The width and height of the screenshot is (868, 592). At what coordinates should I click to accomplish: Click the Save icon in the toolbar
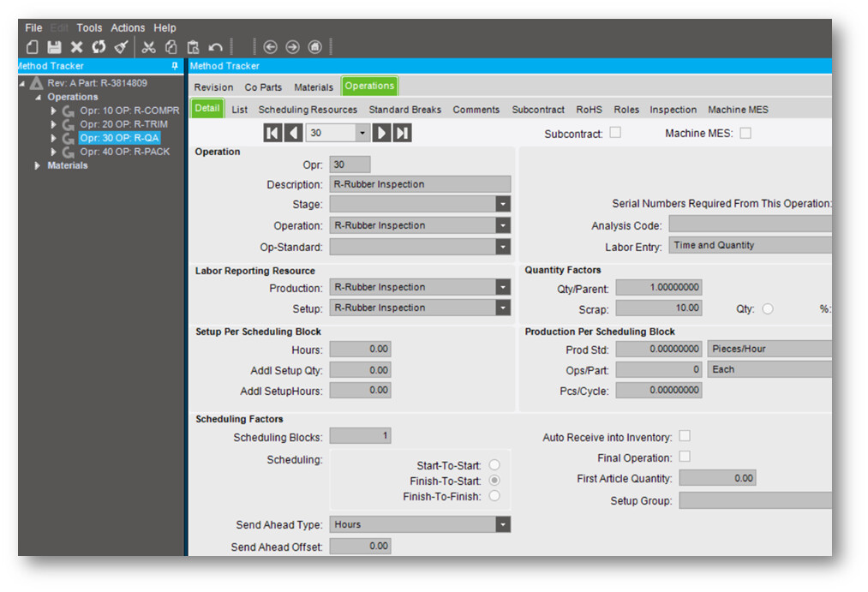[x=54, y=47]
